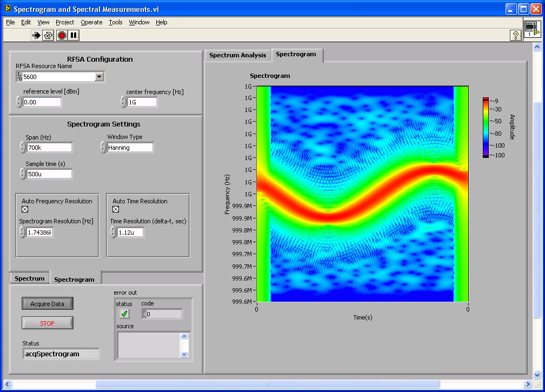Click the Run Continuously icon
Screen dimensions: 545x392
point(49,35)
